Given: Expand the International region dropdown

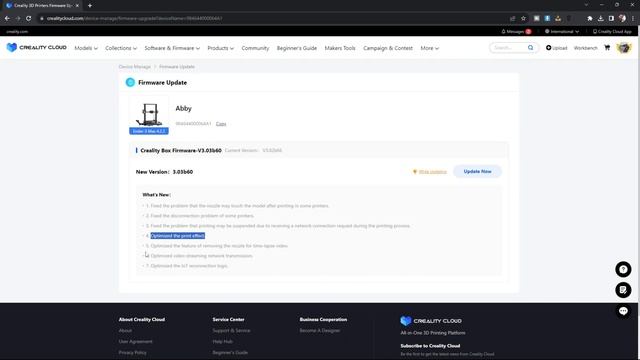Looking at the screenshot, I should [x=562, y=31].
